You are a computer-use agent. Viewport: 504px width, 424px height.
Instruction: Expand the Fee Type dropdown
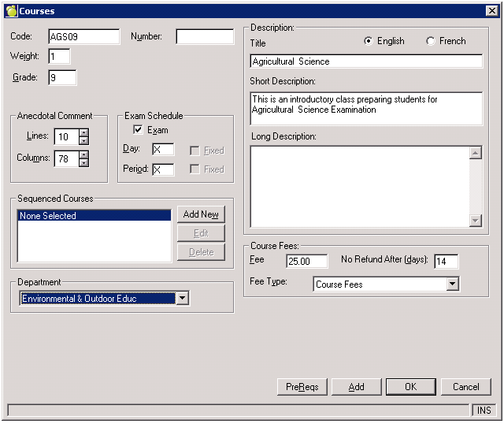click(452, 284)
